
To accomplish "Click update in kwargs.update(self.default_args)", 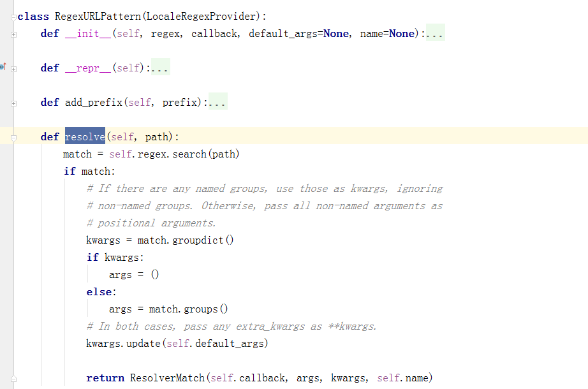I will tap(143, 344).
